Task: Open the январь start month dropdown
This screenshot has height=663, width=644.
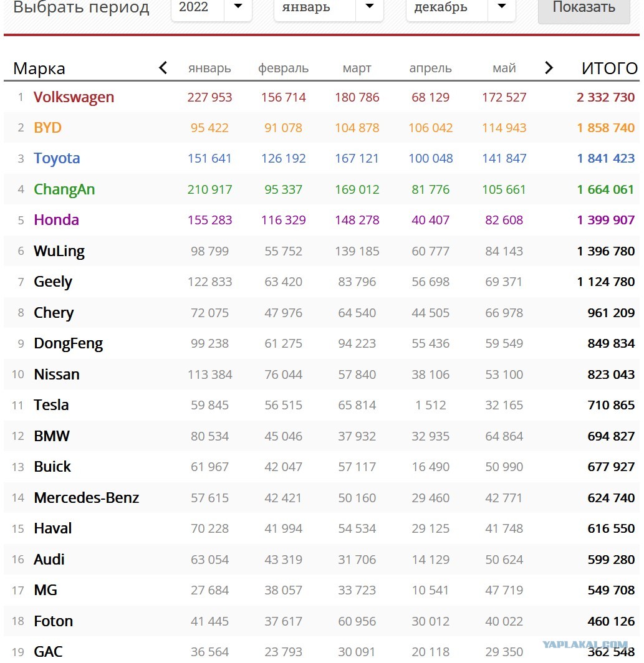Action: point(329,7)
